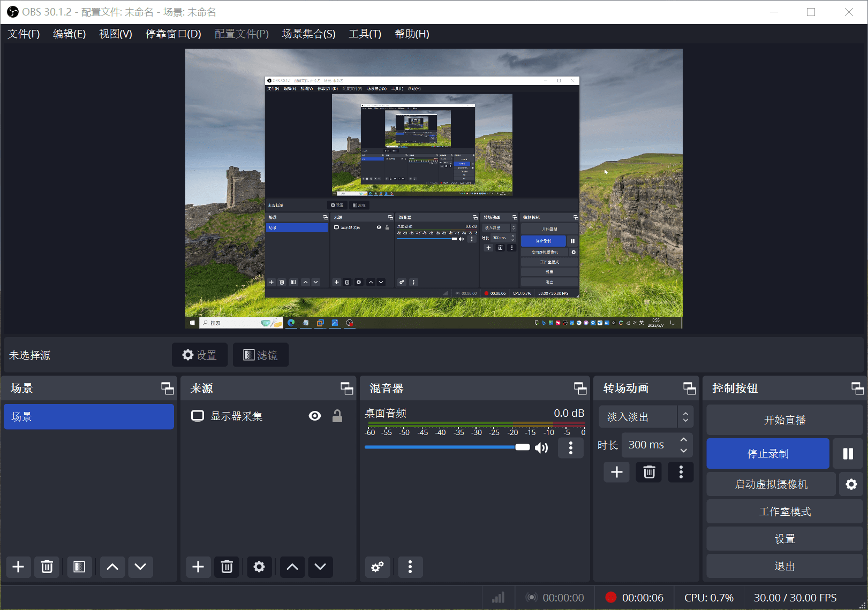Screen dimensions: 868x610
Task: Decrease transition duration with down arrow
Action: (x=684, y=451)
